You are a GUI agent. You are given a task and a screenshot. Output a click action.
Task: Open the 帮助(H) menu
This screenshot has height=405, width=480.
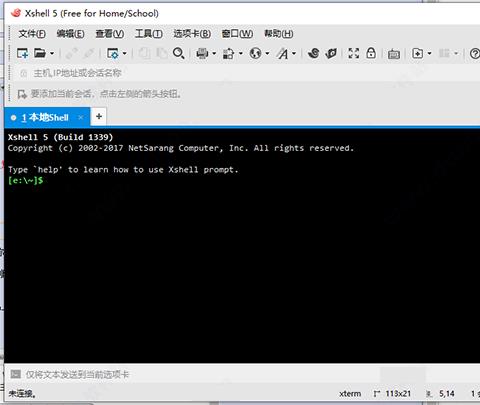click(279, 34)
